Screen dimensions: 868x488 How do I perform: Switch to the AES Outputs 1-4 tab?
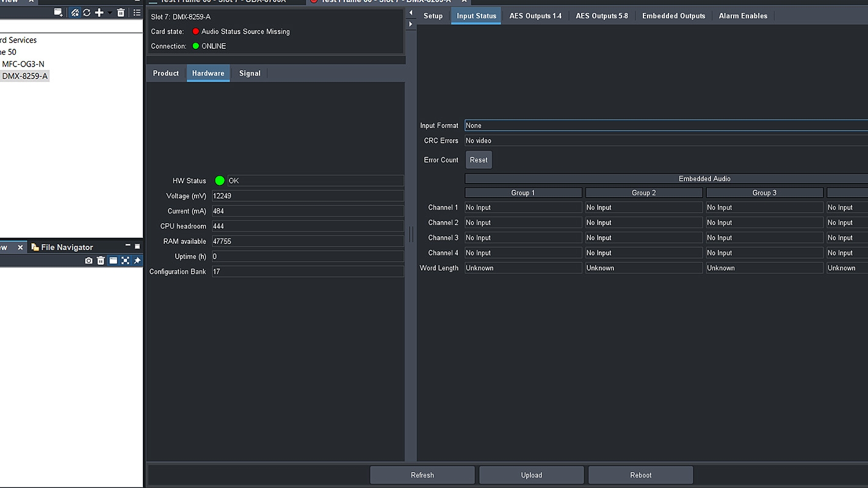[x=535, y=16]
